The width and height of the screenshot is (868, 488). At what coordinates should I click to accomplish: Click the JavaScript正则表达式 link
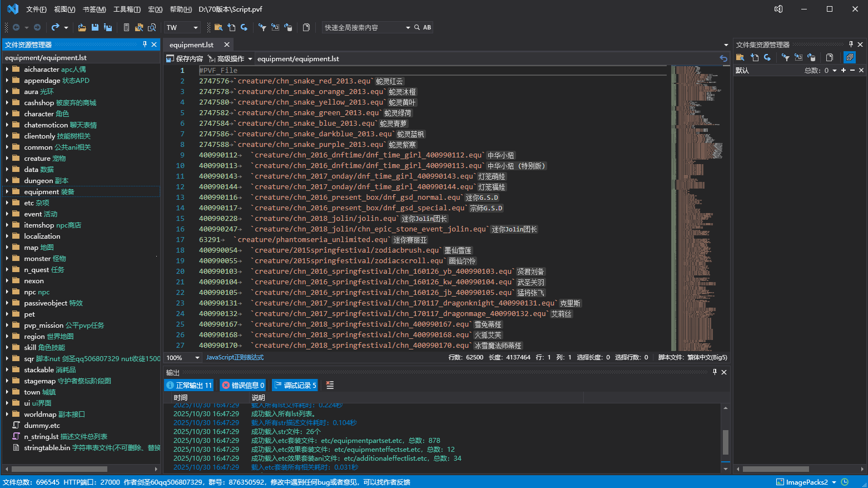[x=235, y=357]
